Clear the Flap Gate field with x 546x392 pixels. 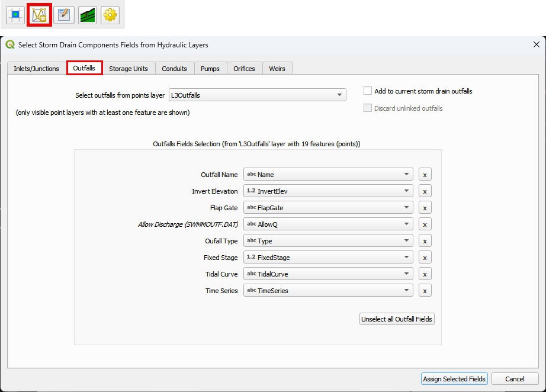(425, 208)
